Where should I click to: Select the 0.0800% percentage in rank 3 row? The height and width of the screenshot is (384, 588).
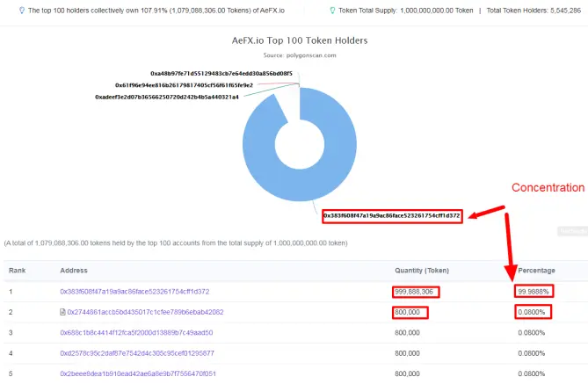pyautogui.click(x=532, y=333)
